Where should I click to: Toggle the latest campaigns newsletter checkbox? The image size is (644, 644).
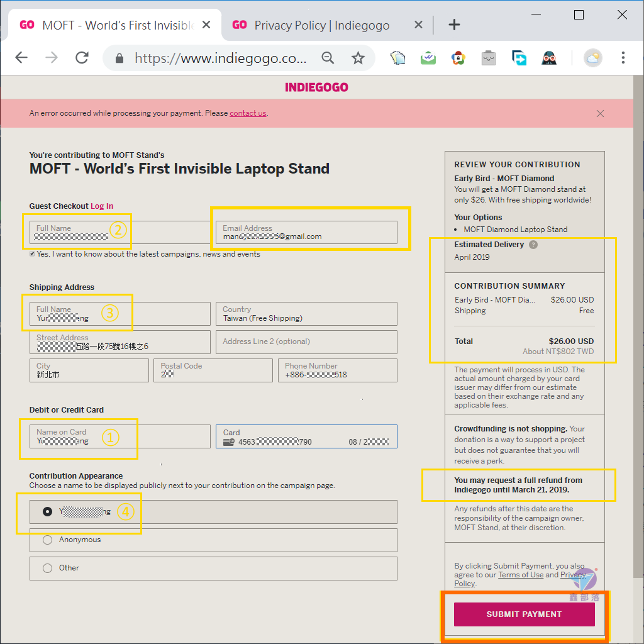pyautogui.click(x=32, y=254)
